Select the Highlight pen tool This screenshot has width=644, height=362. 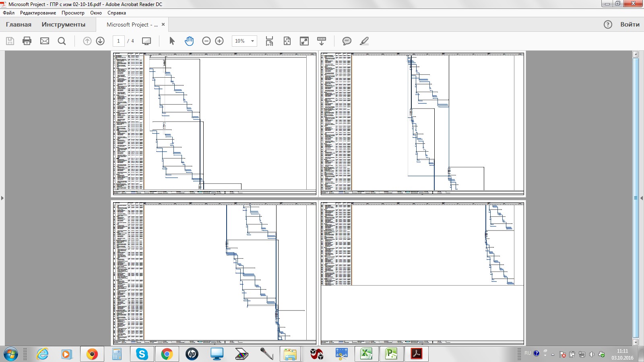click(x=364, y=41)
